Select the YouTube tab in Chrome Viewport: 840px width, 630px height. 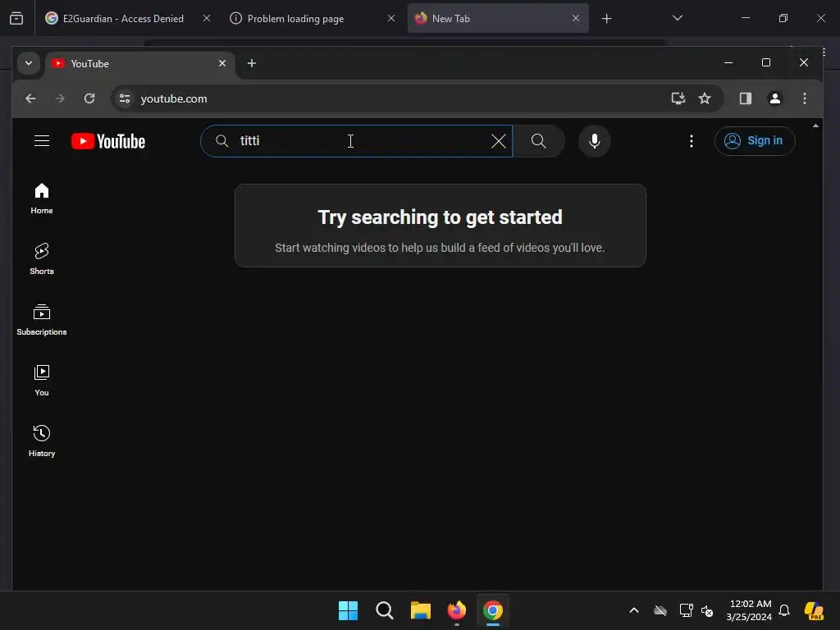[x=140, y=64]
